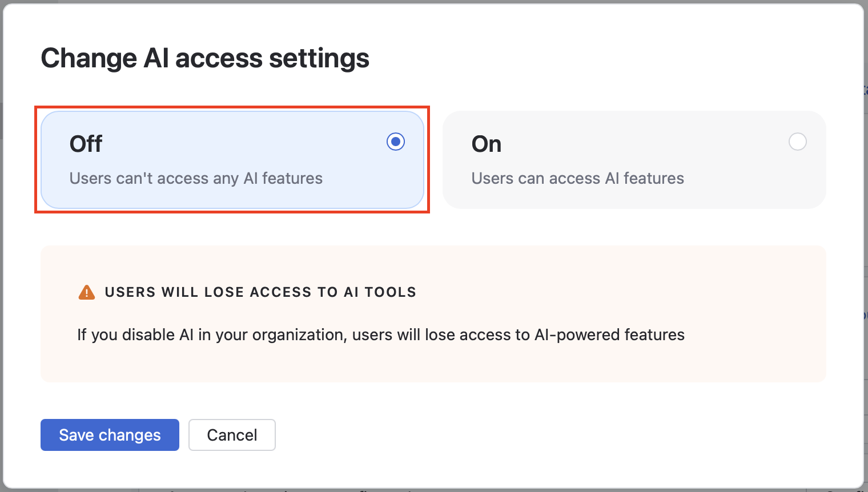868x492 pixels.
Task: Save changes to AI access settings
Action: point(110,435)
